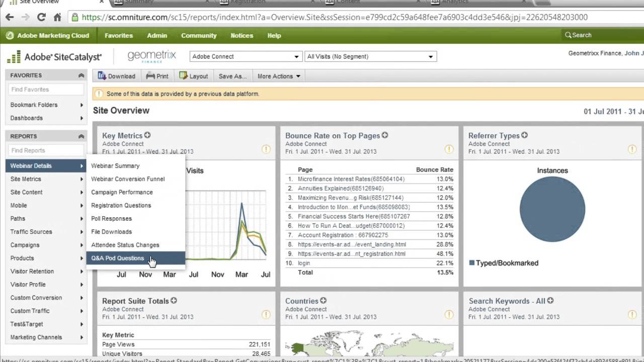Expand the Paths reports menu
This screenshot has width=644, height=362.
(46, 219)
